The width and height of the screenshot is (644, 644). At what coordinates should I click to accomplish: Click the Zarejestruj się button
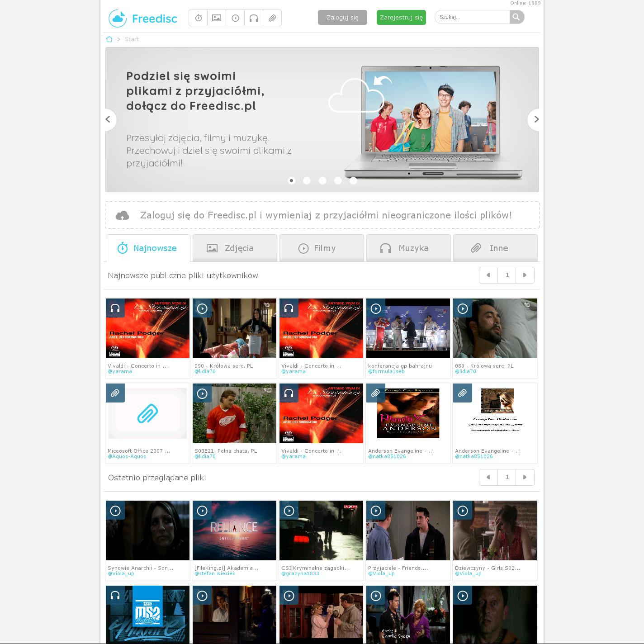click(401, 18)
